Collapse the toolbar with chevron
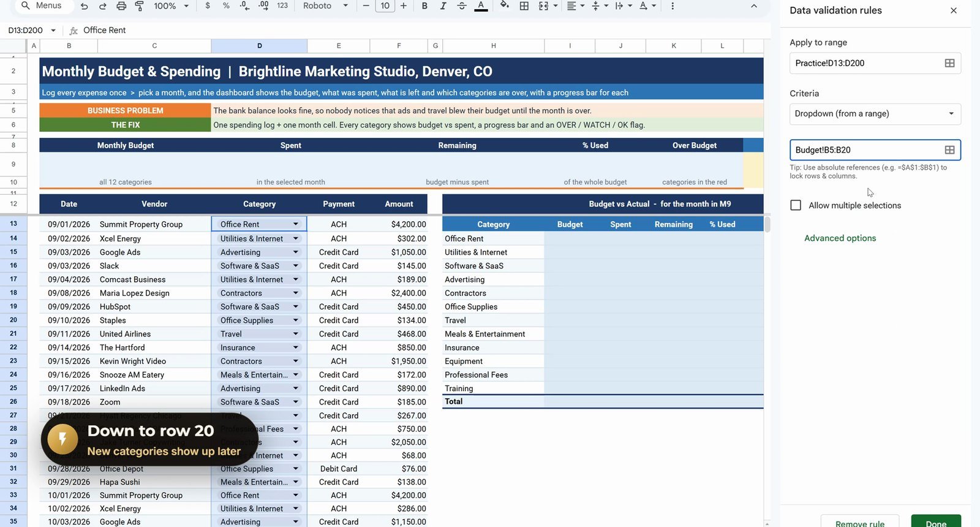 point(754,6)
